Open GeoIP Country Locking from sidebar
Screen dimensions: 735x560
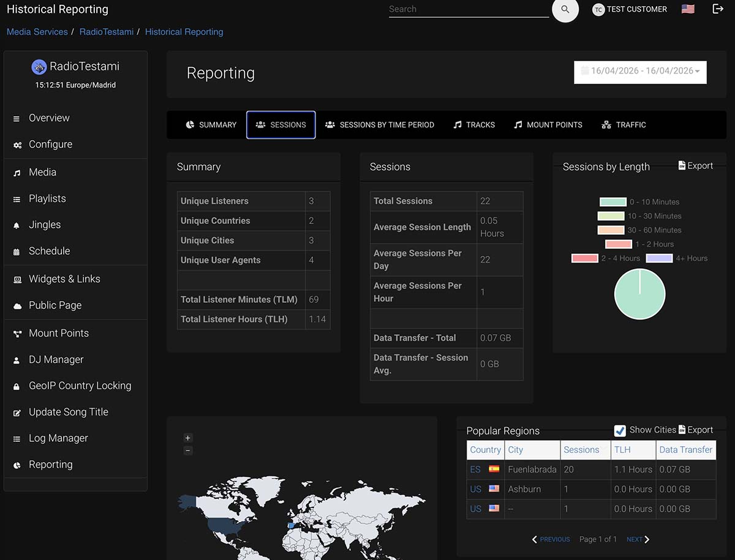pyautogui.click(x=80, y=386)
